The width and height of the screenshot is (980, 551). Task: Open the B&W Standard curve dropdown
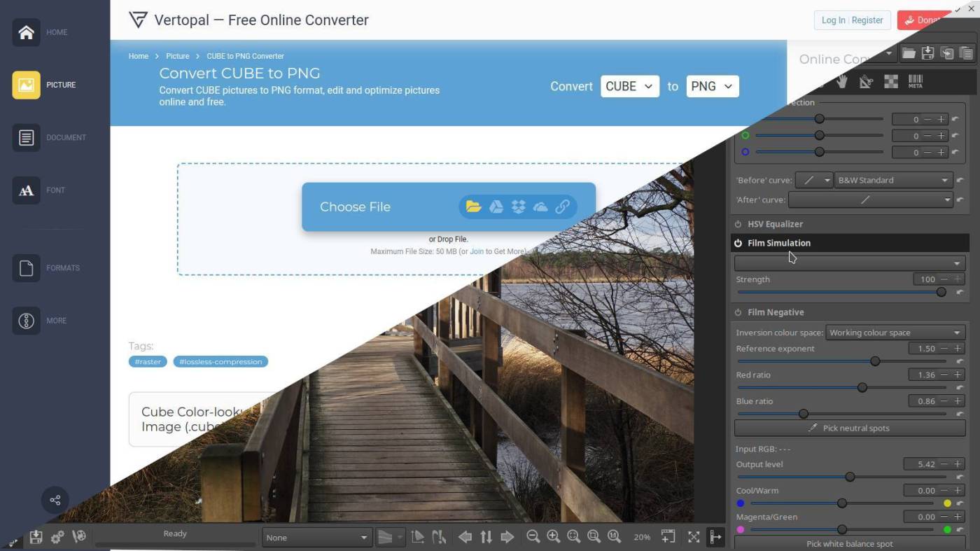894,180
